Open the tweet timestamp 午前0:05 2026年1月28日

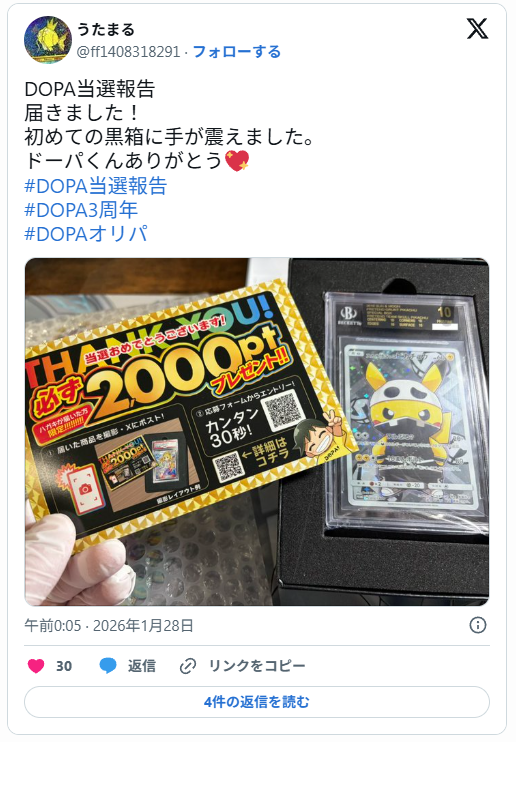tap(109, 625)
